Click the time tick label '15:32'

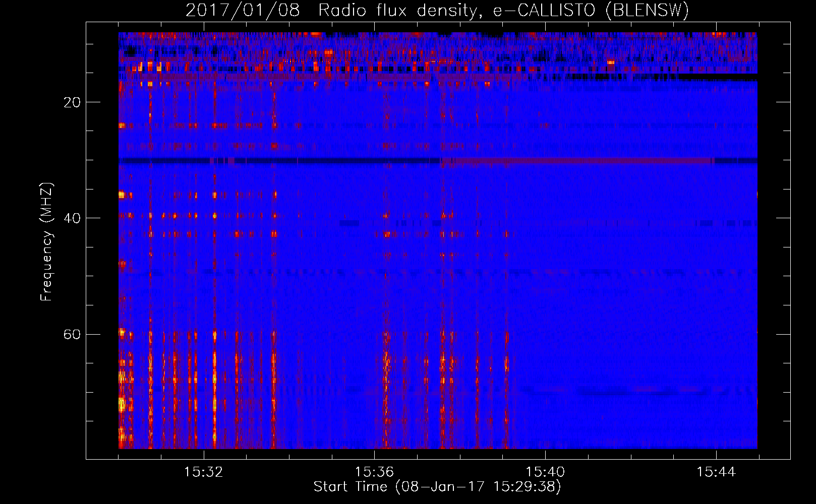[204, 472]
